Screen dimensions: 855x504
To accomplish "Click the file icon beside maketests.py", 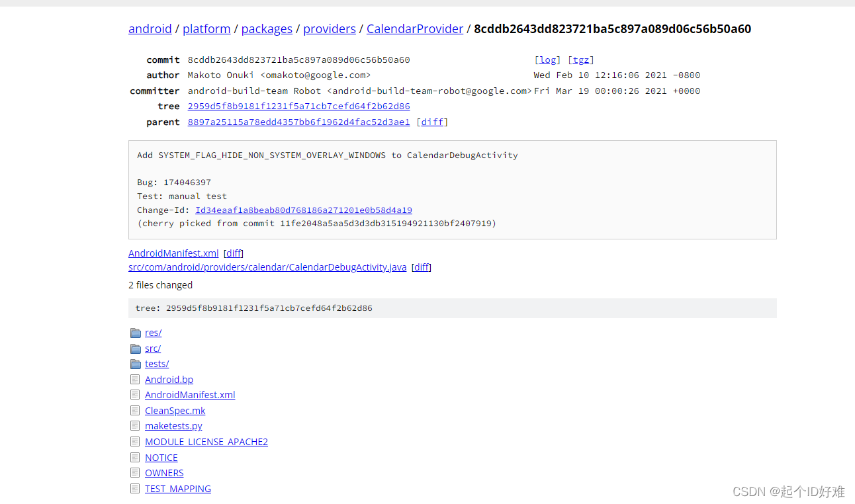I will pos(135,425).
